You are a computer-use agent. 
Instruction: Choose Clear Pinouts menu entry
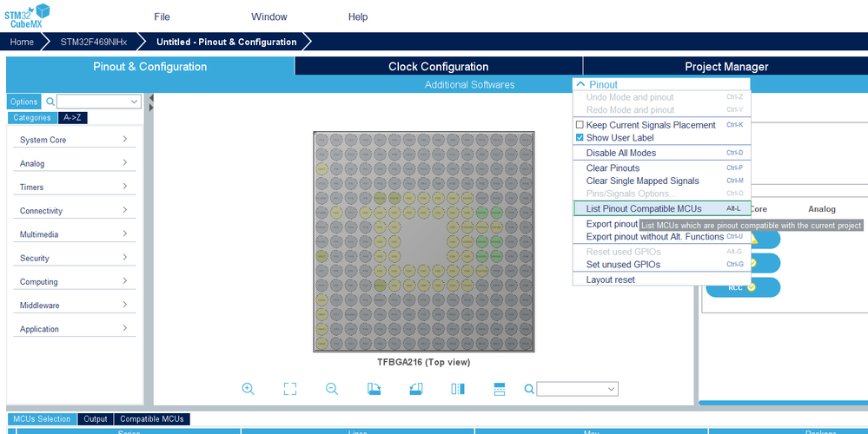tap(661, 168)
